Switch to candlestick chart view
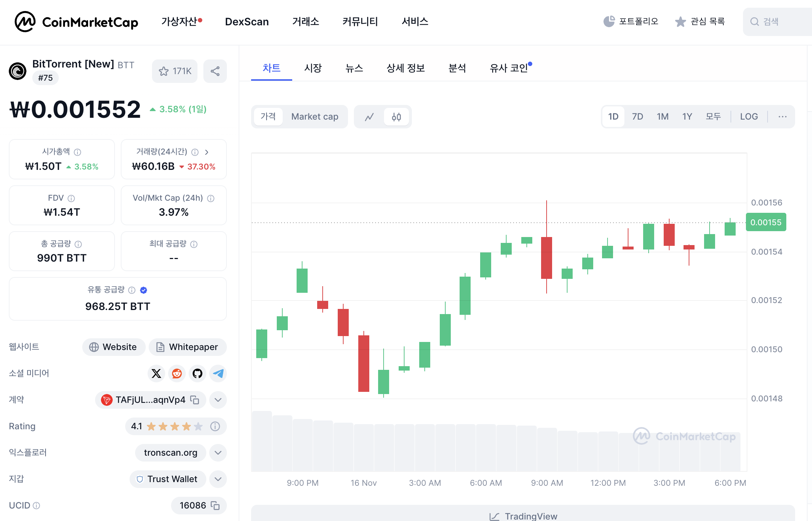812x521 pixels. pos(396,117)
